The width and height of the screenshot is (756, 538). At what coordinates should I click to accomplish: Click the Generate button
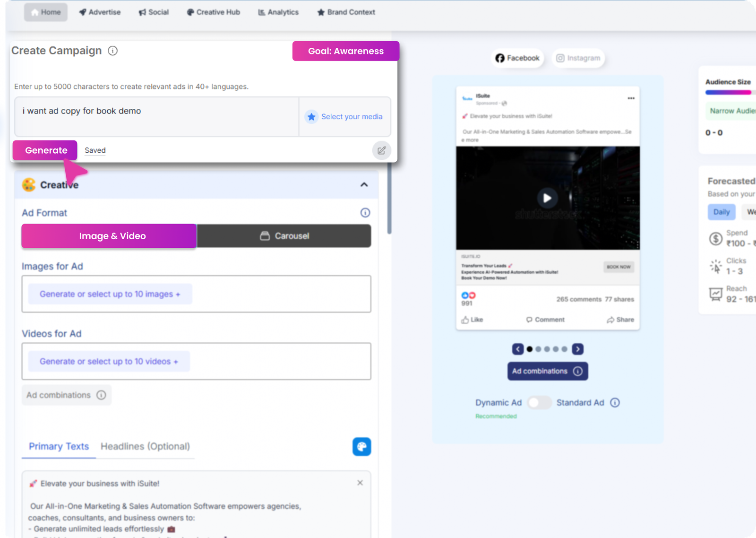[45, 150]
